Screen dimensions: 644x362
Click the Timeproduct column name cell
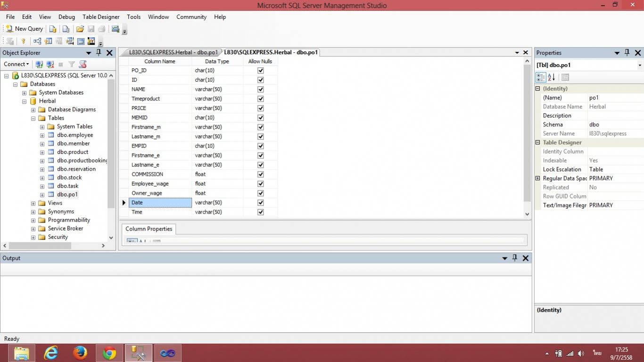tap(160, 99)
